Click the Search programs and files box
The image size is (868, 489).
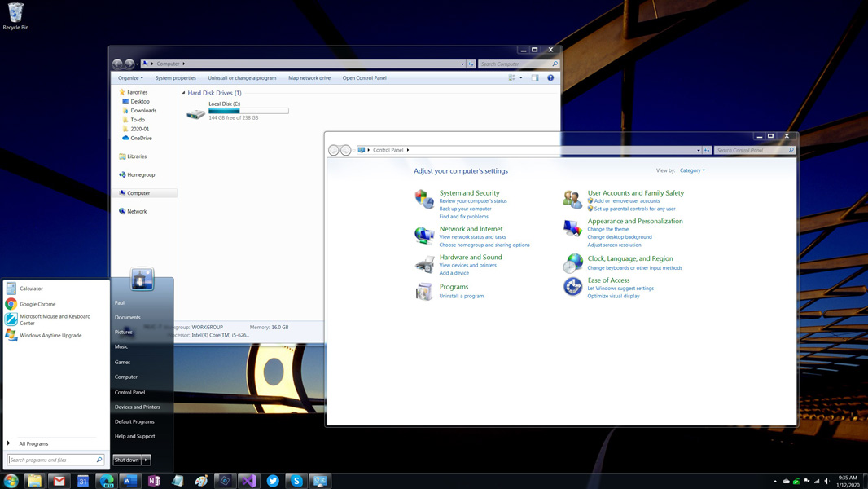pyautogui.click(x=52, y=460)
